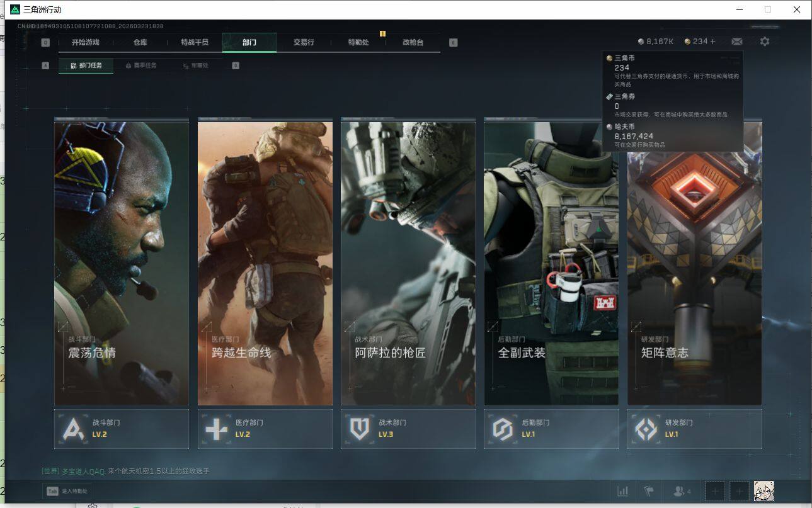Open the friends icon showing 4
Screen dimensions: 812x508
pyautogui.click(x=682, y=491)
